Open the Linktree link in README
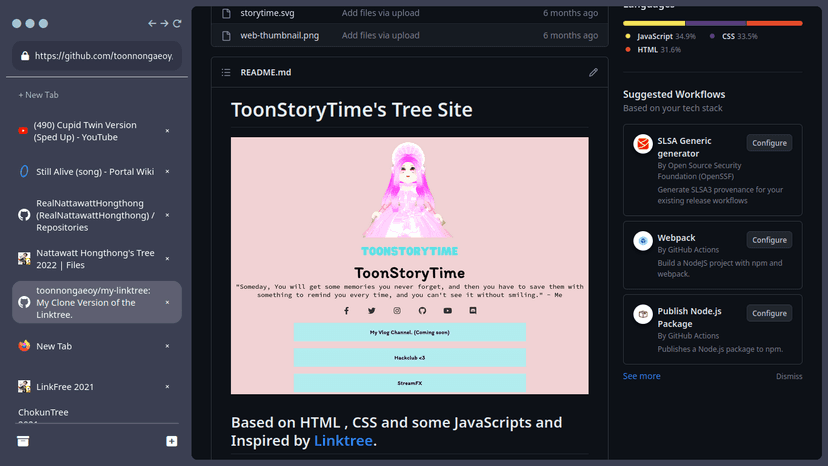 point(344,440)
